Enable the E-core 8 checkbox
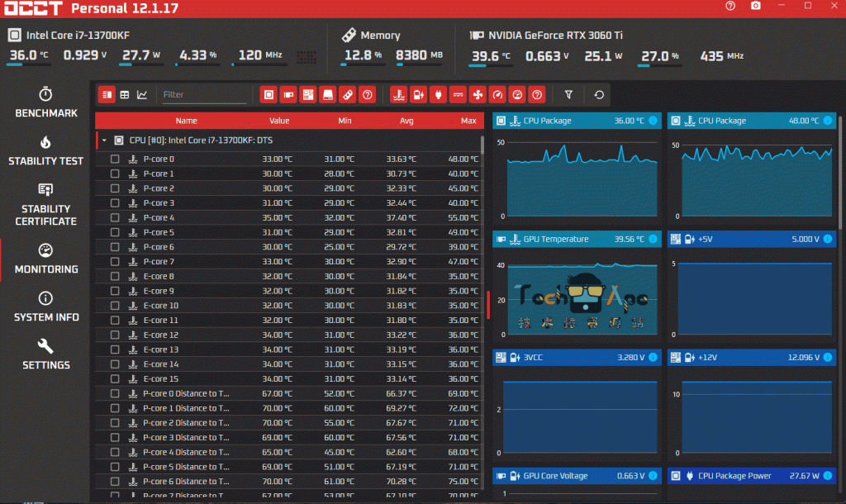Viewport: 846px width, 504px height. (x=115, y=277)
